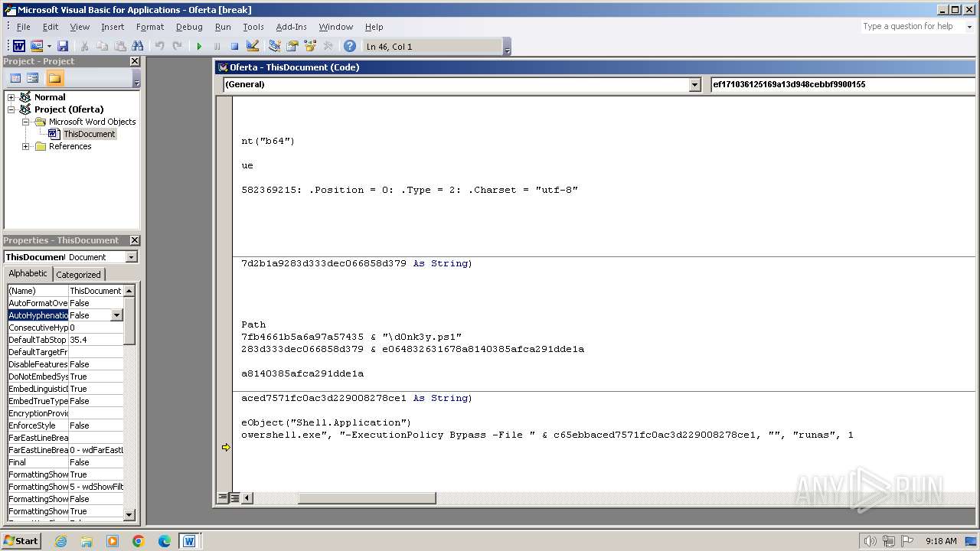This screenshot has width=980, height=551.
Task: Open the View menu
Action: (80, 27)
